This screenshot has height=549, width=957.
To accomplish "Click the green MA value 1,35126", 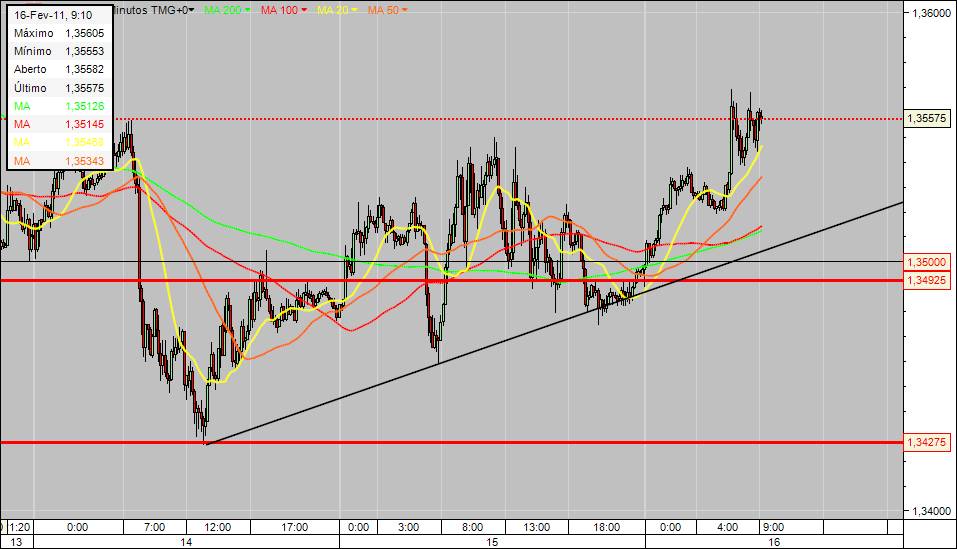I will 84,106.
